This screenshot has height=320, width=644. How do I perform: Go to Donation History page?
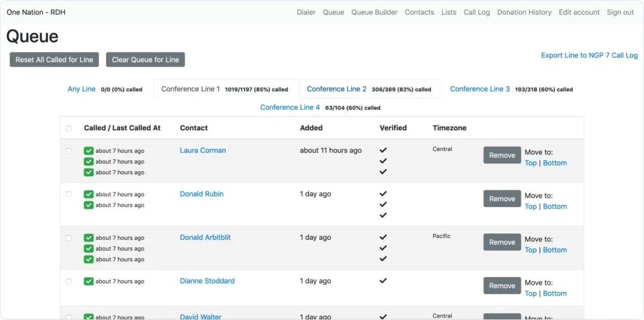tap(524, 12)
